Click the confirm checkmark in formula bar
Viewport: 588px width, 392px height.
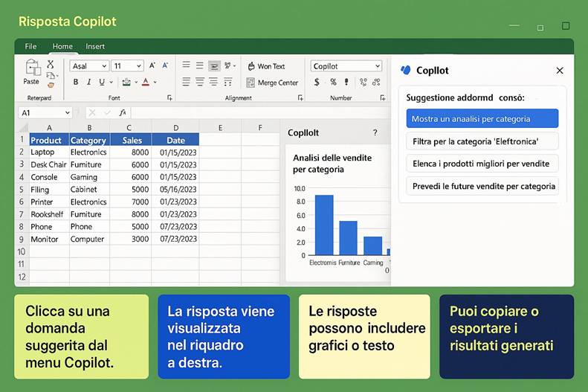click(x=108, y=112)
